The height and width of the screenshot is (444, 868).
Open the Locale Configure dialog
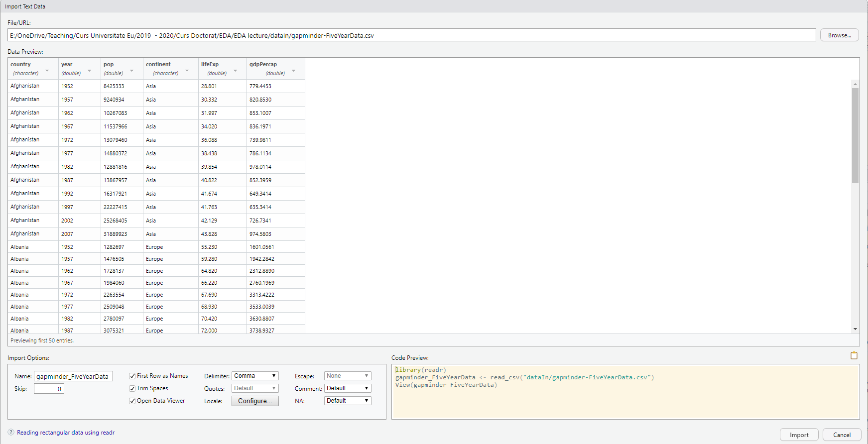pos(255,401)
